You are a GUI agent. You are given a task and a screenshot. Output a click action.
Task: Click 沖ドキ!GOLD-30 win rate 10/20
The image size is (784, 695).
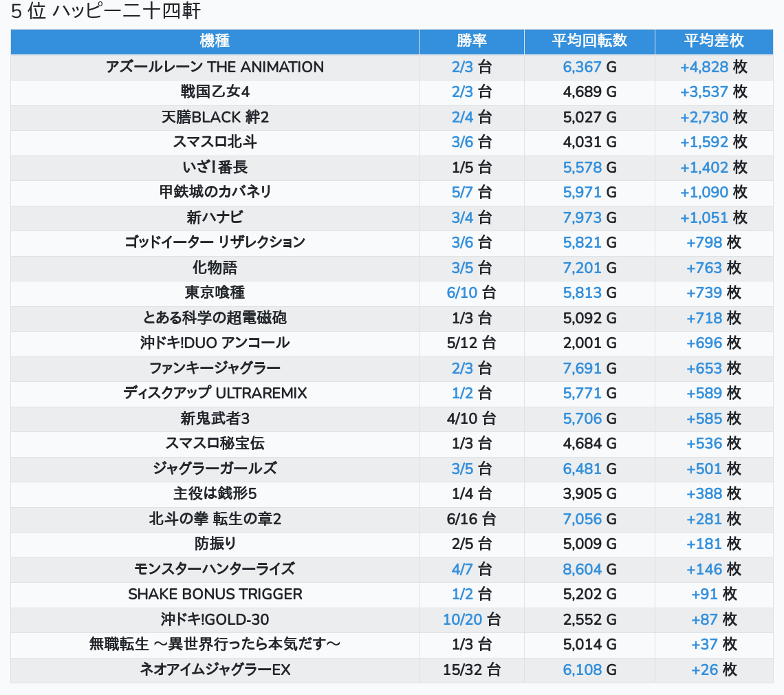pos(462,620)
